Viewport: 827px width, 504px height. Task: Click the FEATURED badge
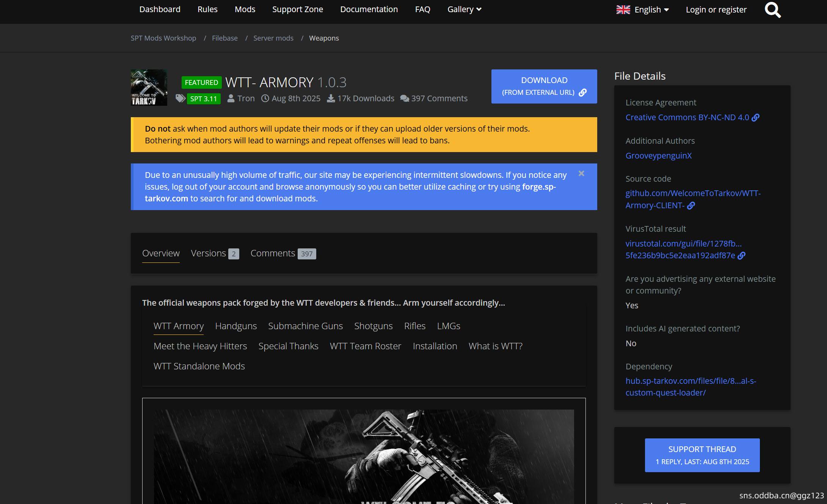pyautogui.click(x=201, y=82)
